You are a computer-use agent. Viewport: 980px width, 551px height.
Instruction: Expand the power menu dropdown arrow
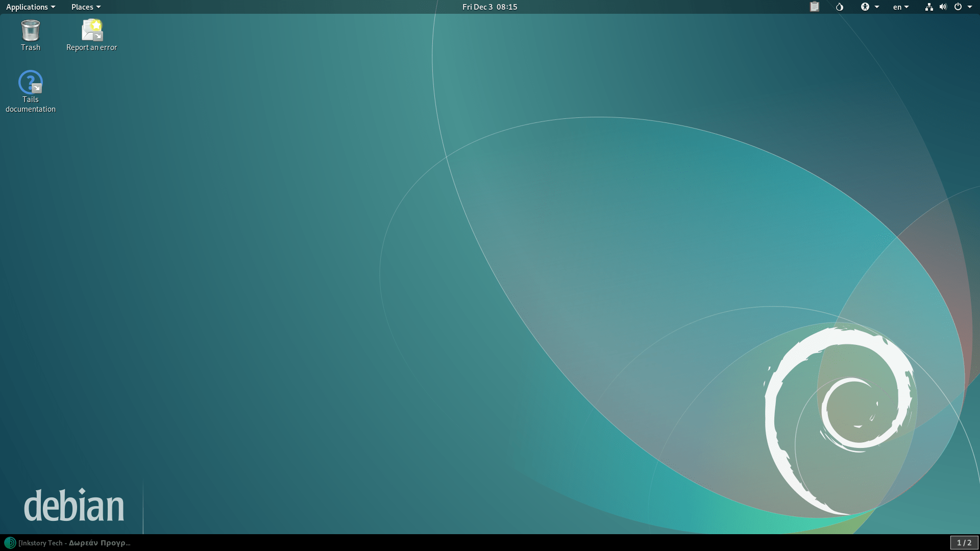pos(970,7)
